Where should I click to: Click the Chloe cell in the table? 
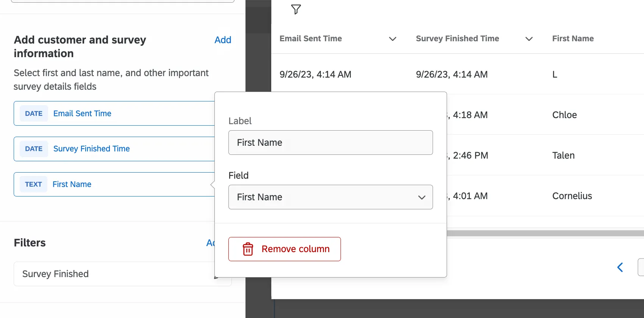[564, 115]
